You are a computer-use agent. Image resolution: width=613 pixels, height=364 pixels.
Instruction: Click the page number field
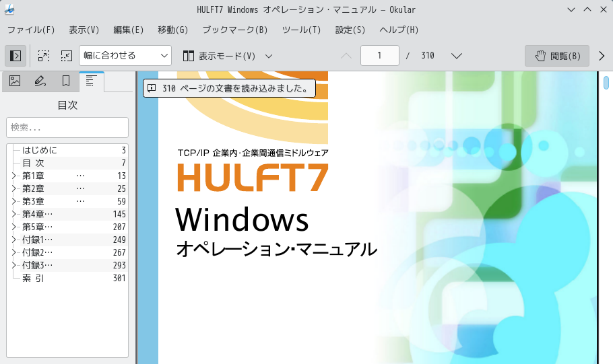click(380, 55)
